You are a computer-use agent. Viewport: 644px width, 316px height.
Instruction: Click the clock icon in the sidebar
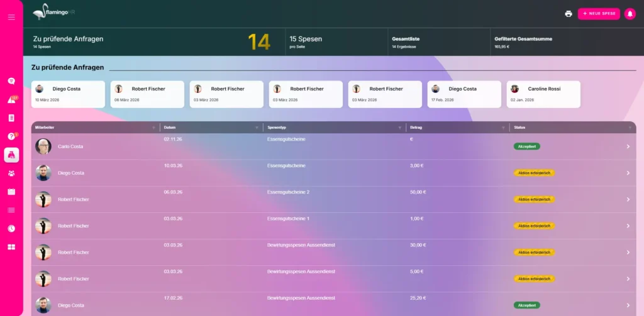tap(11, 229)
